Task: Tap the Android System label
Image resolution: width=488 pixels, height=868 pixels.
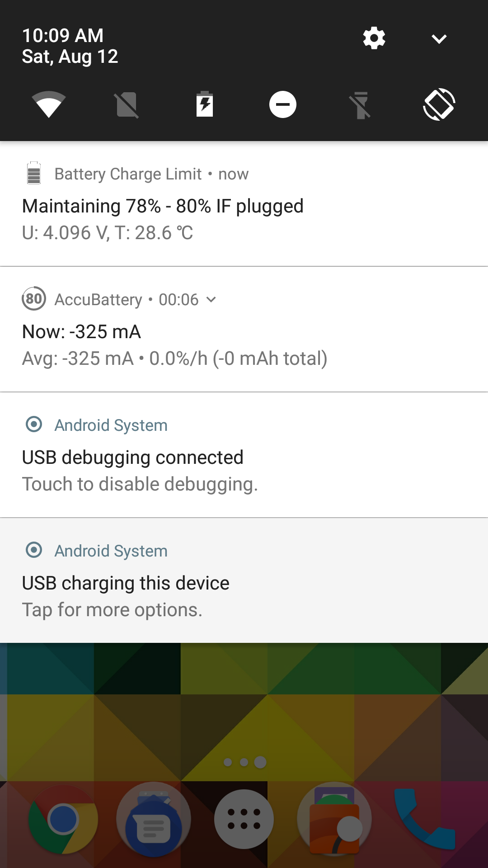Action: (x=110, y=425)
